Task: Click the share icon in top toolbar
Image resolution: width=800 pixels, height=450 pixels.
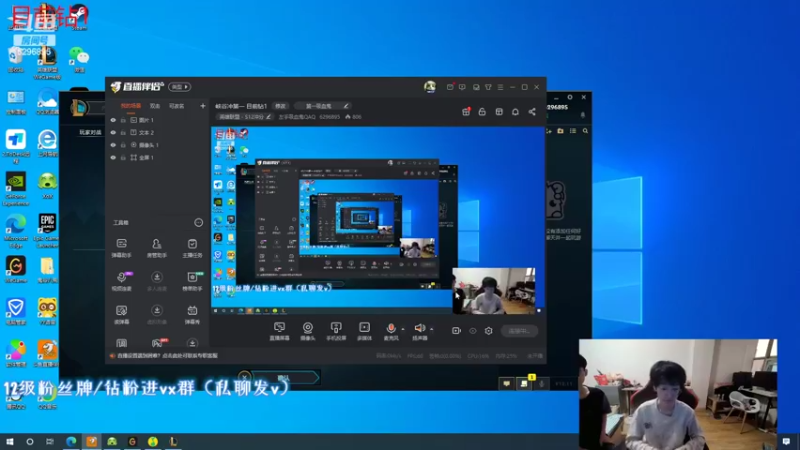Action: point(532,112)
